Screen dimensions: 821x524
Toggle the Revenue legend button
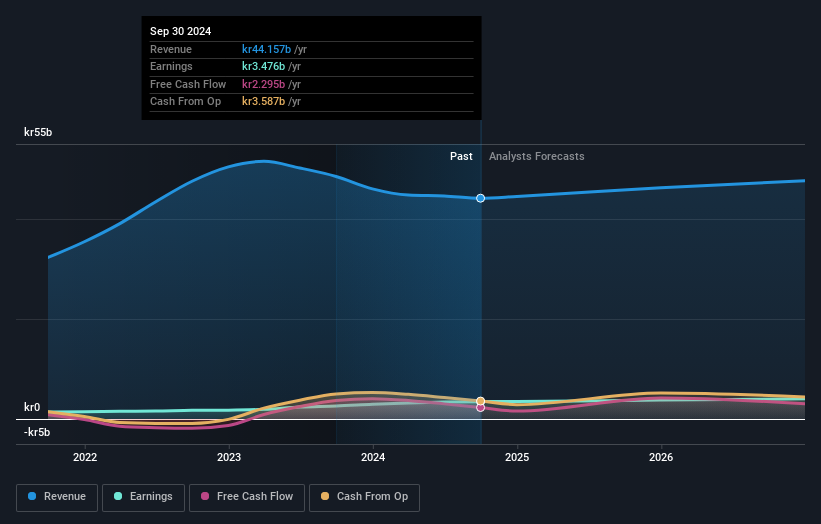click(57, 497)
